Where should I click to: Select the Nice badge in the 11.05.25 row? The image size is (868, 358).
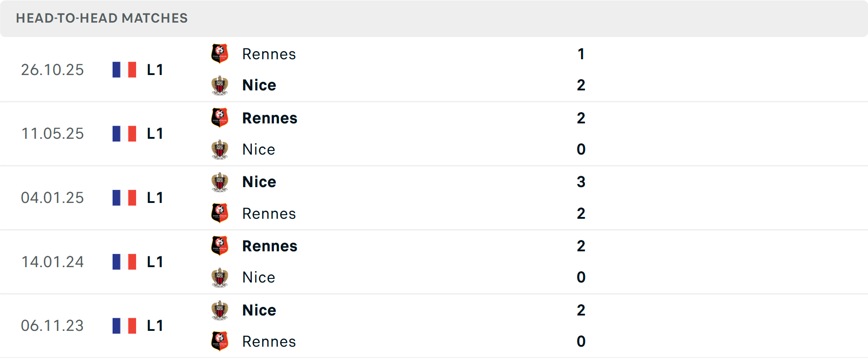point(220,149)
